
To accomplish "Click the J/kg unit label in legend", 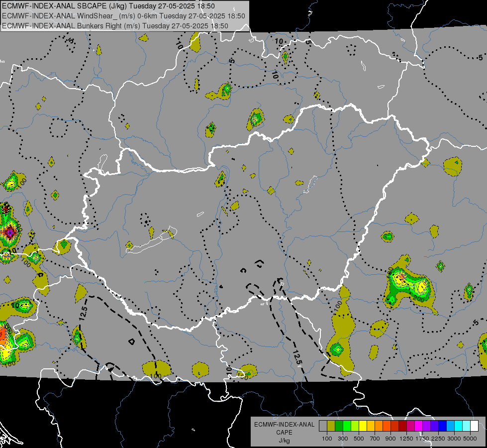I will 284,441.
